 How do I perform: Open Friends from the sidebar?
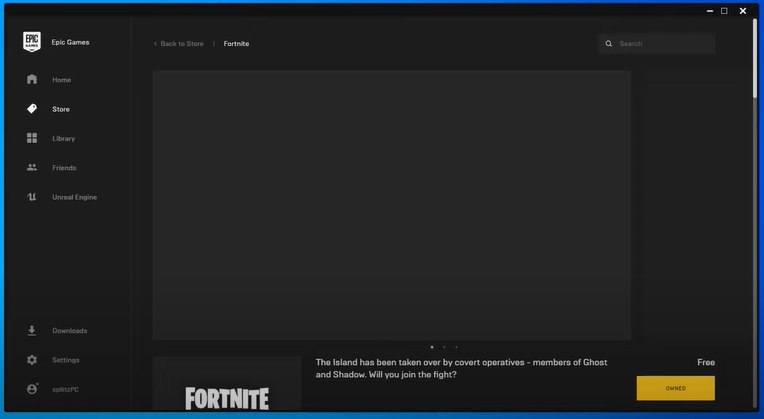(64, 168)
